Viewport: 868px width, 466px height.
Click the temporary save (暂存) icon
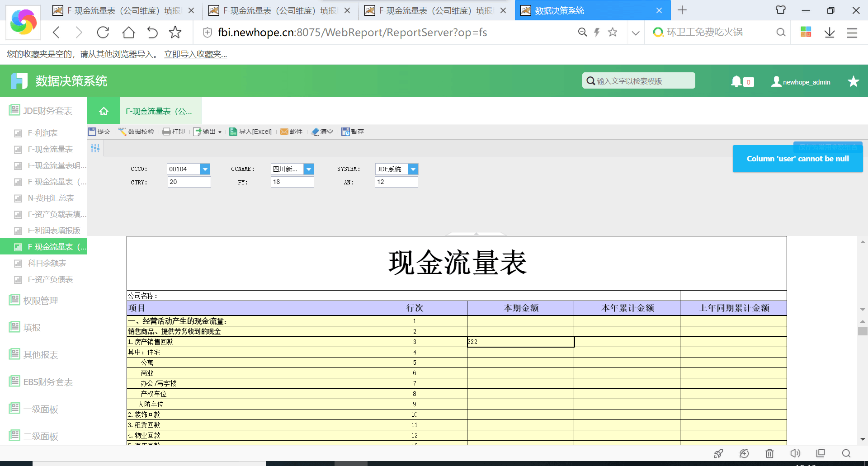(x=346, y=132)
